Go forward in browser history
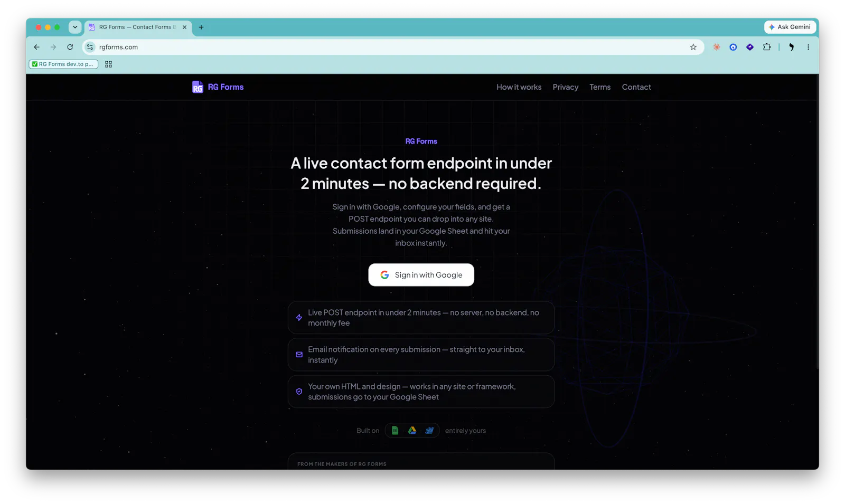This screenshot has height=504, width=845. click(53, 47)
